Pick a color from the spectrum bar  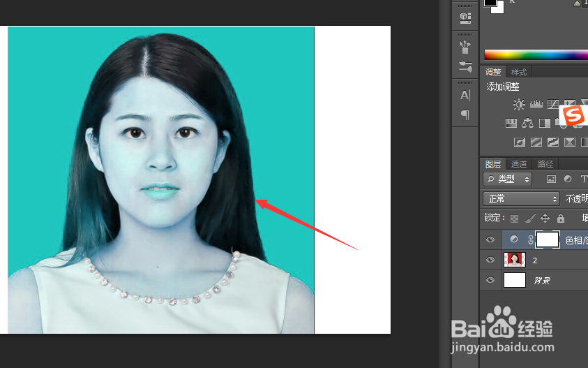tap(536, 55)
